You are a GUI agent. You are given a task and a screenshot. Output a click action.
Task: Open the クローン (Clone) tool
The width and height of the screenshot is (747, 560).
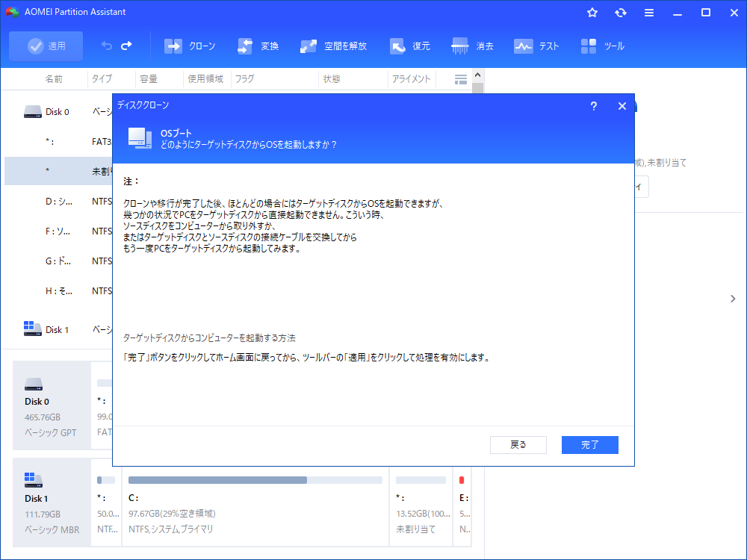point(190,46)
